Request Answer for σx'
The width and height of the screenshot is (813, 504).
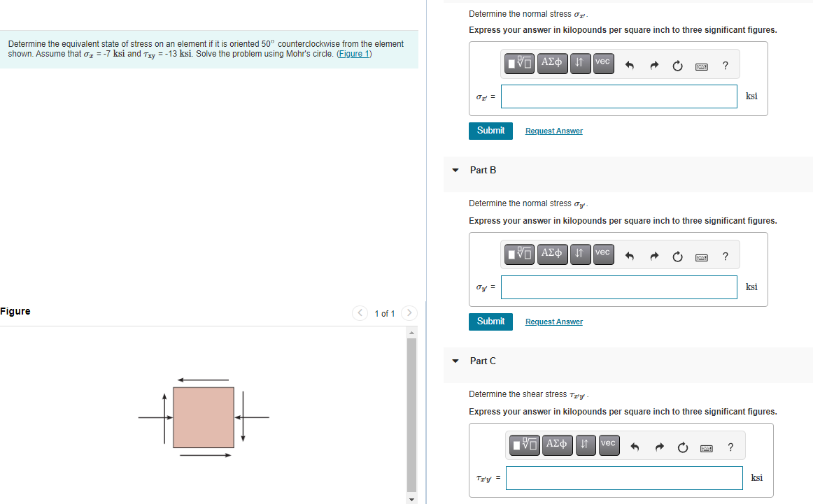click(x=553, y=131)
